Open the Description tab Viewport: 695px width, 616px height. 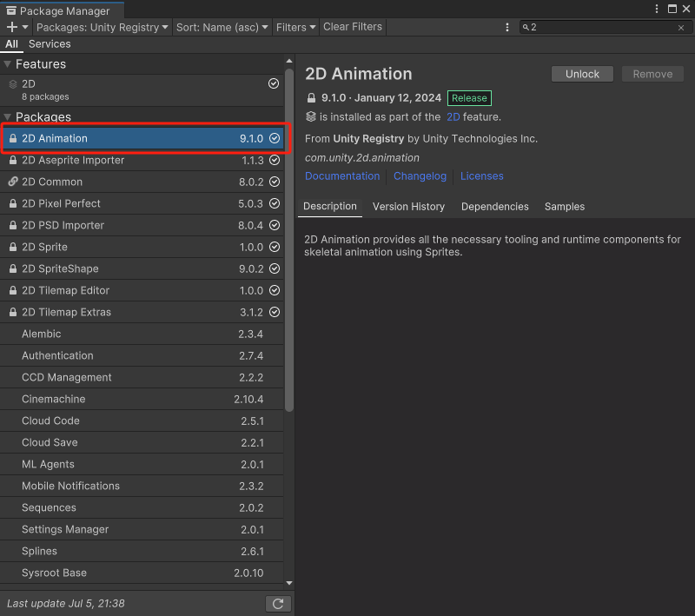click(330, 207)
